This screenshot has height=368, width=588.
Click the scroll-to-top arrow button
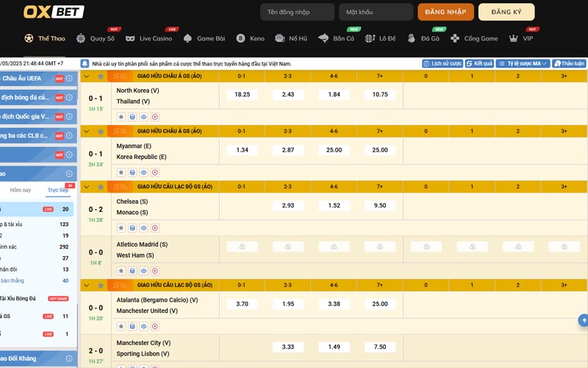(584, 320)
